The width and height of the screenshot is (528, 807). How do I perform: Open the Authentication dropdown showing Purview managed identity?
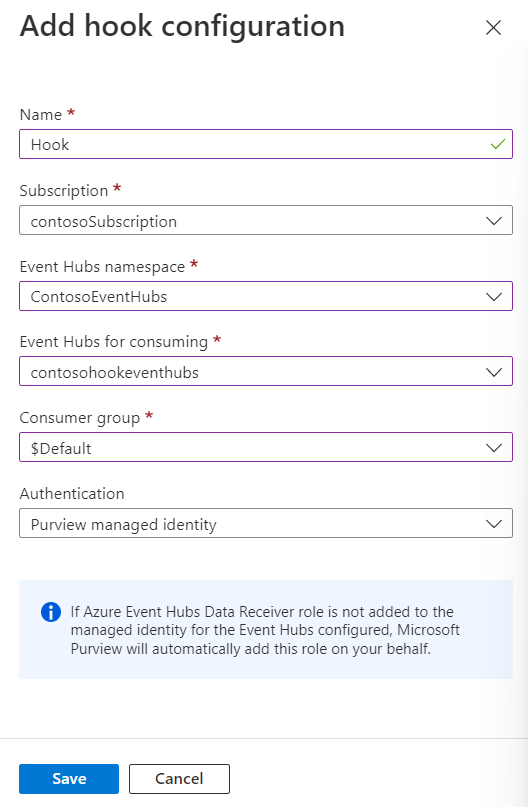click(266, 523)
